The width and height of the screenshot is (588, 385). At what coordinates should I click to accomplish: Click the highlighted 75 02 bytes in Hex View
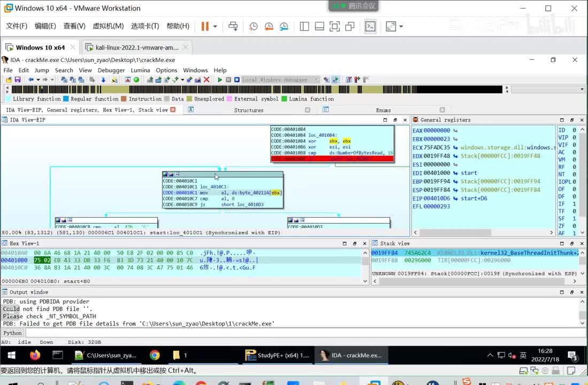[x=42, y=260]
